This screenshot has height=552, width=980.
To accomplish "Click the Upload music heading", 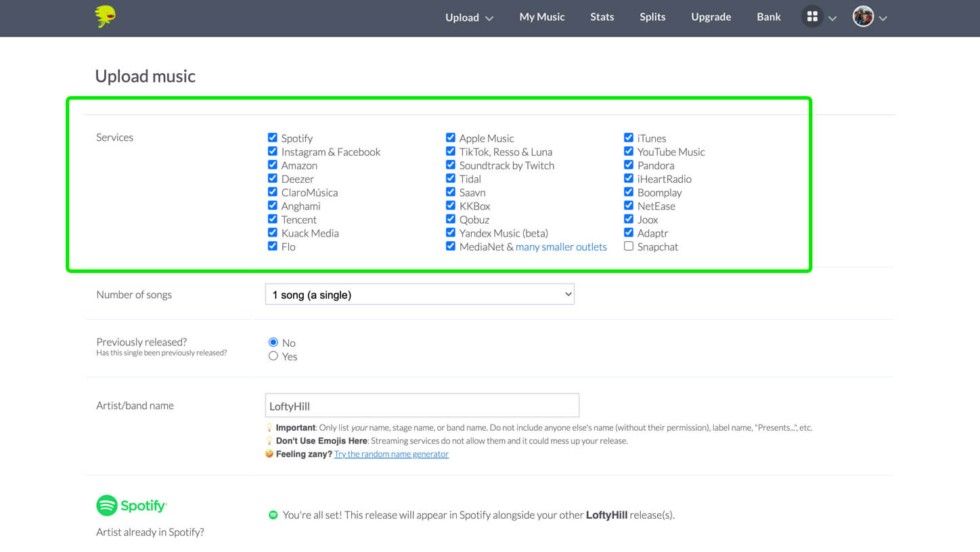I will (x=145, y=76).
